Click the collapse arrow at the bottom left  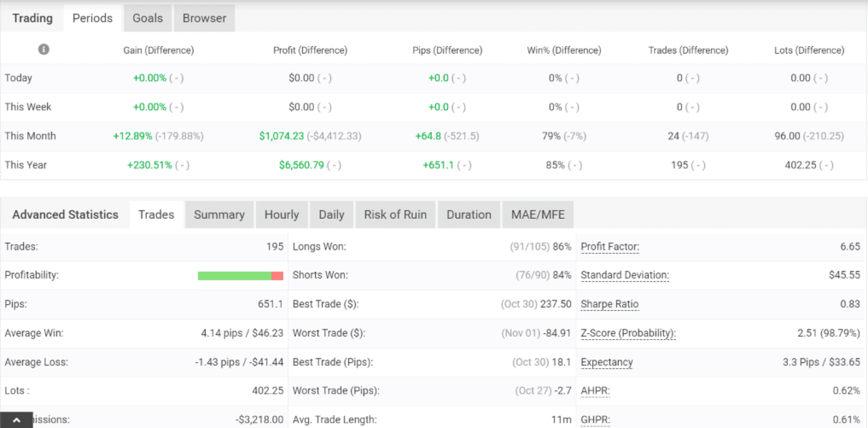point(16,420)
